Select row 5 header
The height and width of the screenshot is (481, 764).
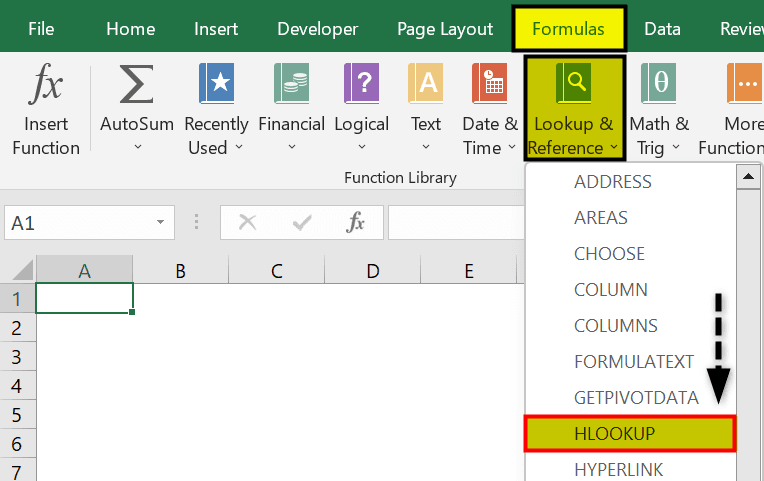[18, 415]
